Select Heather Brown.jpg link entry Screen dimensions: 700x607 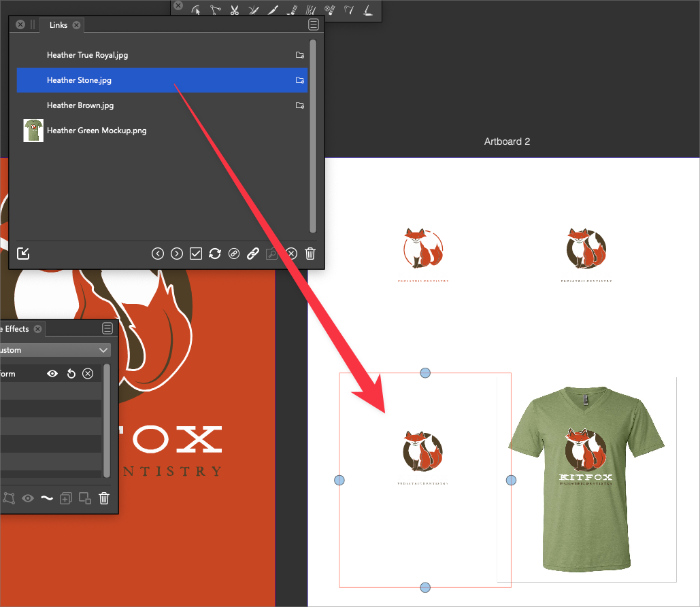click(80, 105)
